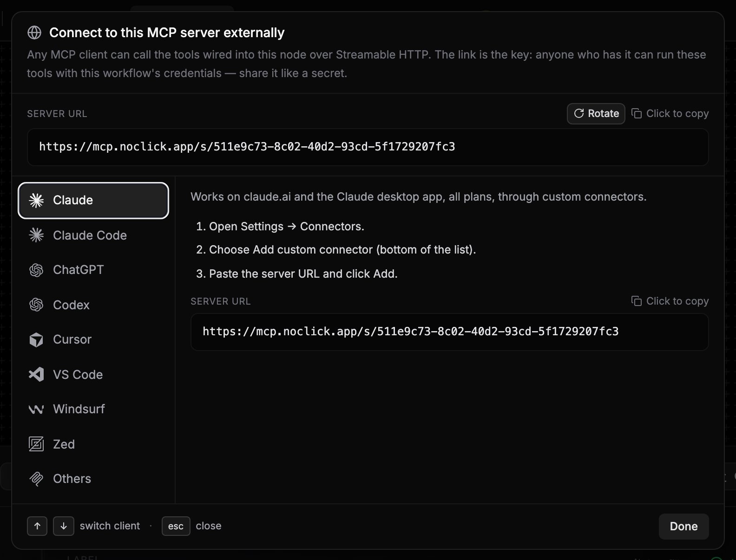Show the Windsurf setup instructions
The height and width of the screenshot is (560, 736).
point(93,409)
